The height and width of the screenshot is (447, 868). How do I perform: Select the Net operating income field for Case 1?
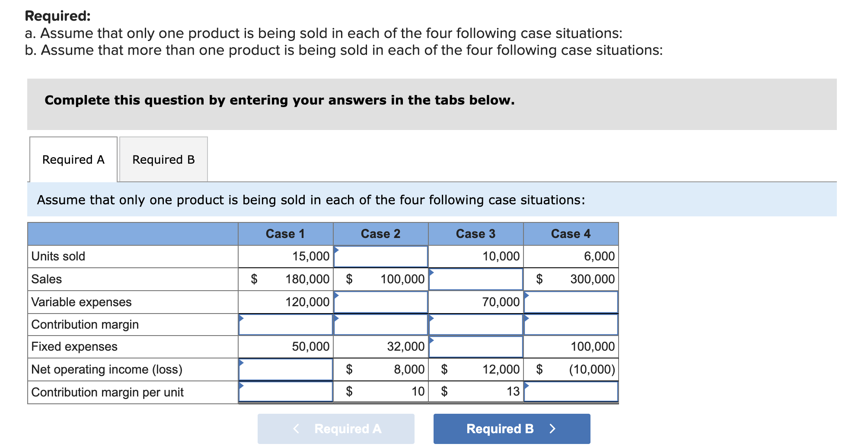point(285,369)
